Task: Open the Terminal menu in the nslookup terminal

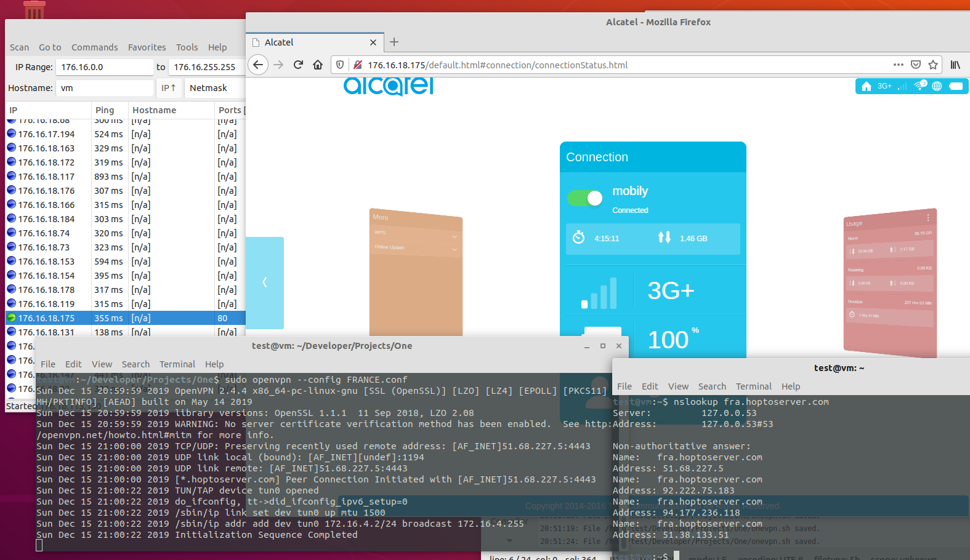Action: coord(754,386)
